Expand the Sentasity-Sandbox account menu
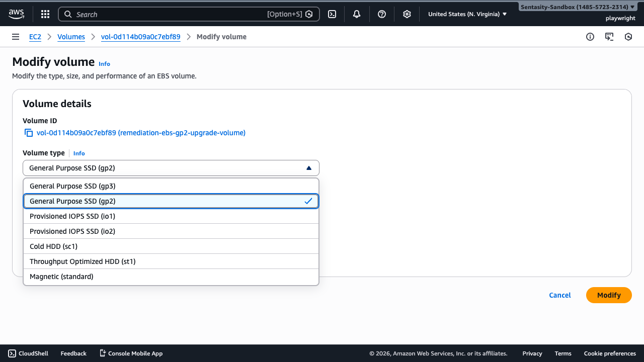The image size is (644, 362). [577, 7]
